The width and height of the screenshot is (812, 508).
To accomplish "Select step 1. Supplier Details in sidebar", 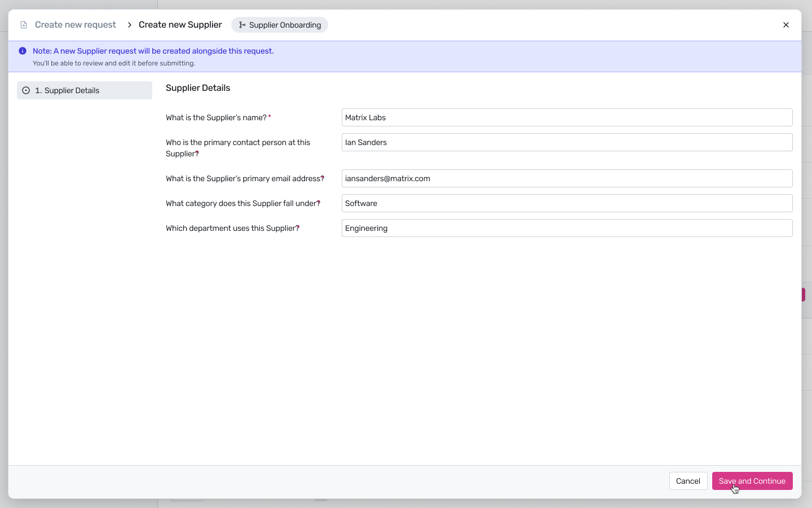I will click(x=85, y=90).
